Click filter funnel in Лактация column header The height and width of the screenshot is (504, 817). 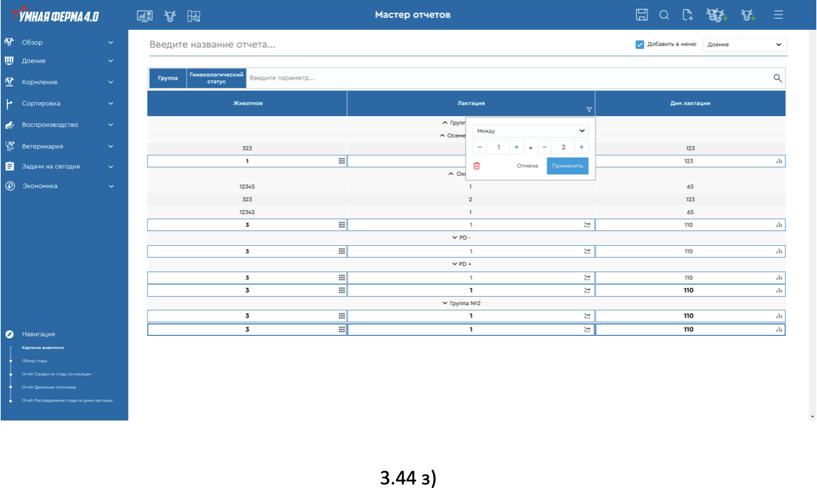pyautogui.click(x=589, y=110)
